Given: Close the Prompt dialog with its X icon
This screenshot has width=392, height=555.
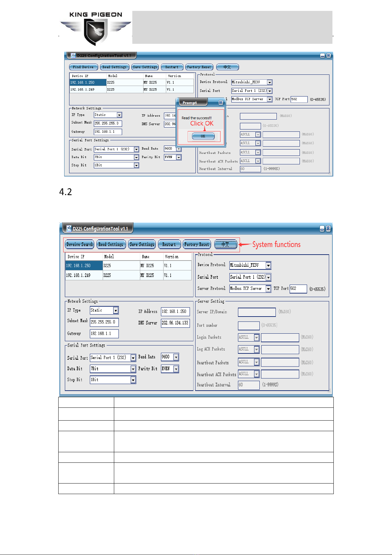Looking at the screenshot, I should pyautogui.click(x=221, y=102).
